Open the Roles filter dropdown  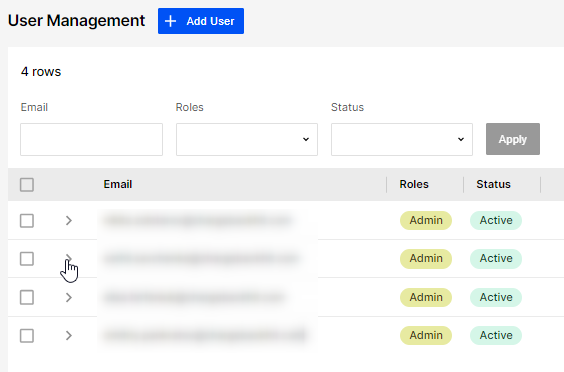click(x=247, y=140)
